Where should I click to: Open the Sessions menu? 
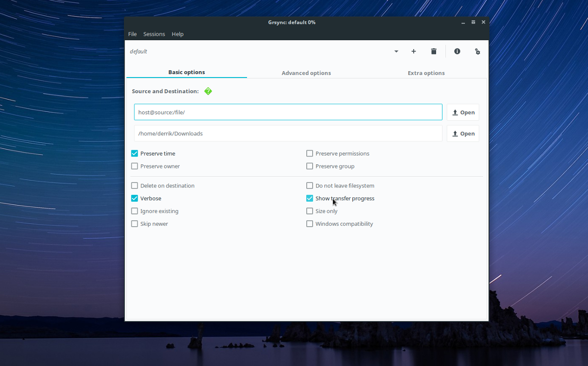(154, 34)
